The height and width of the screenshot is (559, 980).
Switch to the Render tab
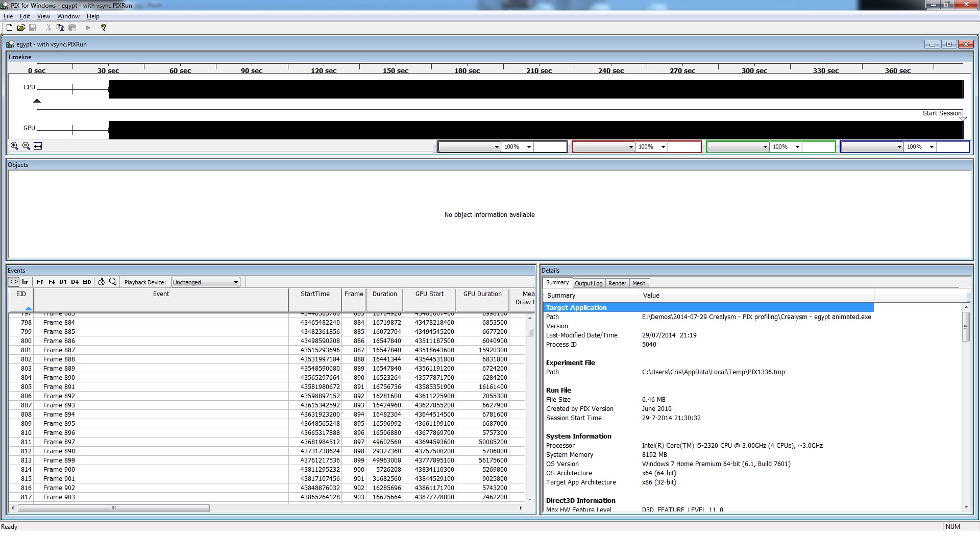point(617,283)
